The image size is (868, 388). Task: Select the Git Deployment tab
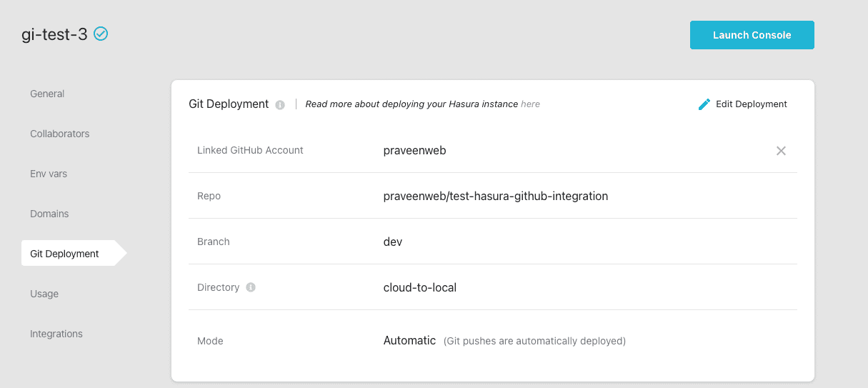65,254
